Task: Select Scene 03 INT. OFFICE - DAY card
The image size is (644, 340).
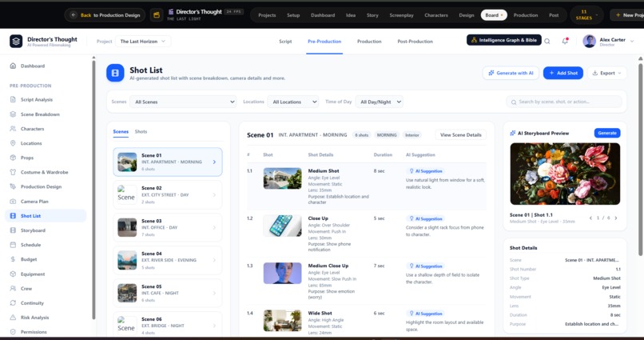Action: coord(168,227)
